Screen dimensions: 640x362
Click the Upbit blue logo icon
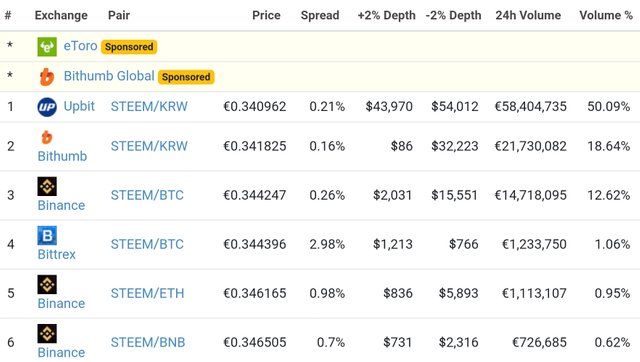pos(47,107)
